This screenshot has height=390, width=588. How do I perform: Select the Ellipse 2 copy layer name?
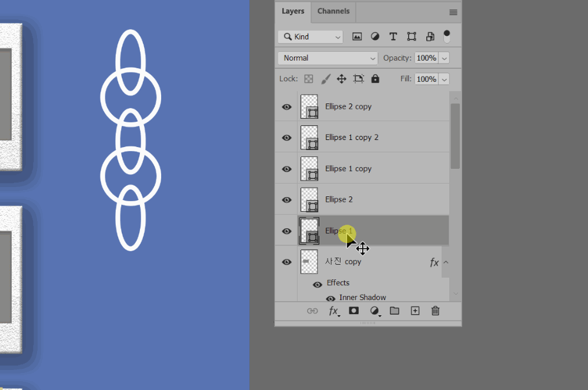[x=348, y=106]
